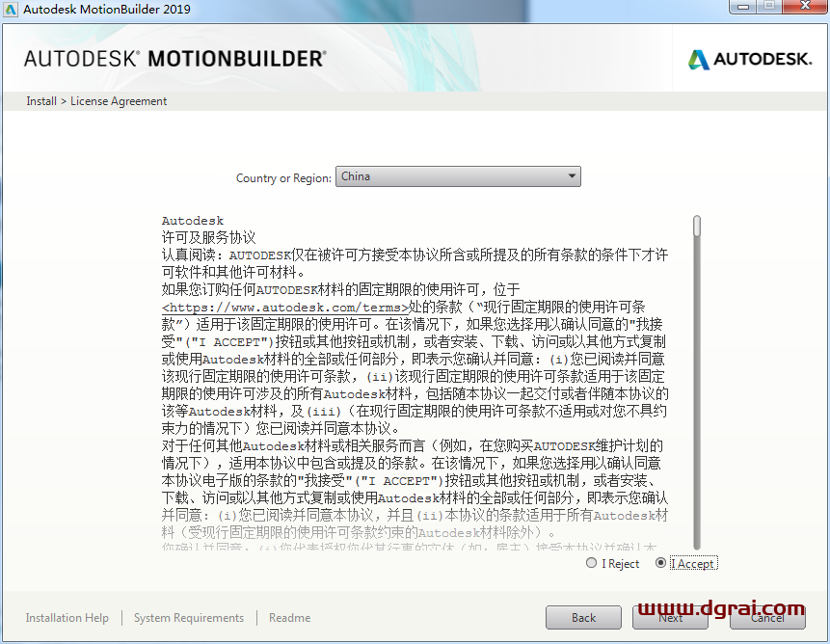The width and height of the screenshot is (830, 644).
Task: Select the I Accept radio button
Action: tap(660, 563)
